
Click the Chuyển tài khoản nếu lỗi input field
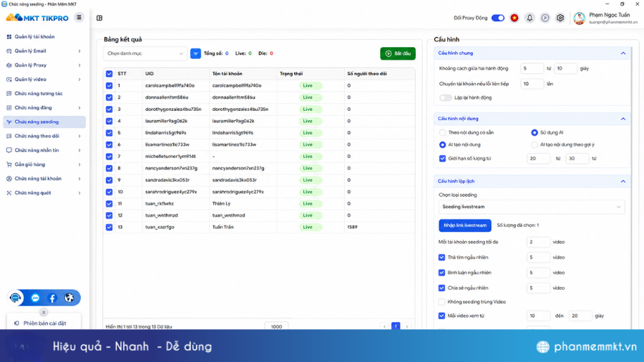532,84
